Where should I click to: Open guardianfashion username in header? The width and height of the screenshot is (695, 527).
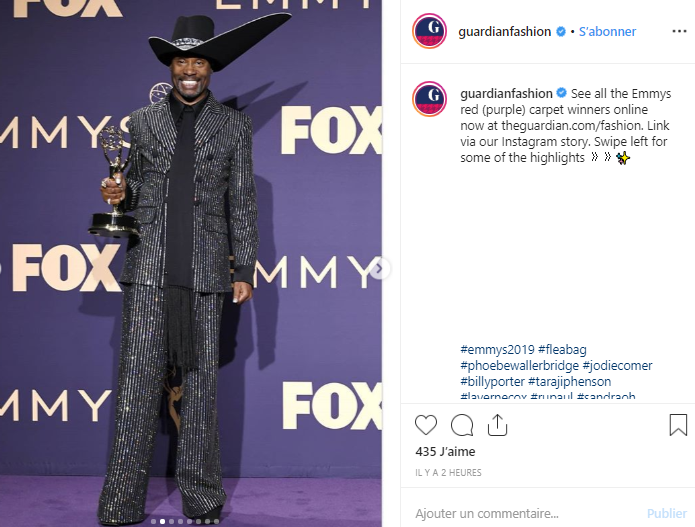click(x=504, y=31)
